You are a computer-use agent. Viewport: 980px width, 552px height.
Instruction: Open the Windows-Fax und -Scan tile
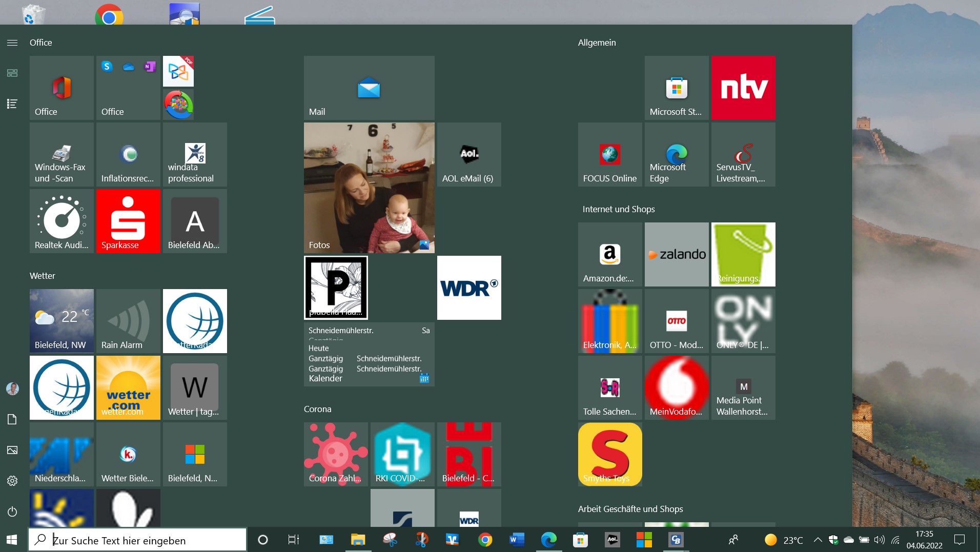click(x=62, y=154)
